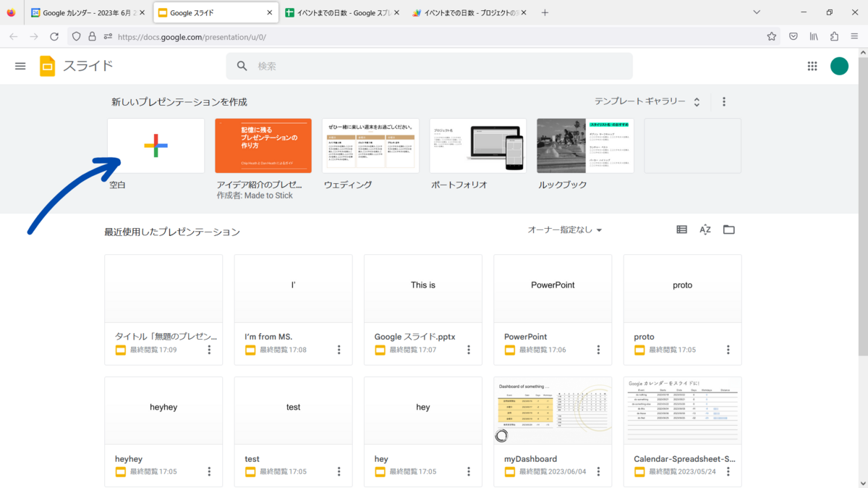This screenshot has width=868, height=488.
Task: Click the search magnifier icon
Action: 242,66
